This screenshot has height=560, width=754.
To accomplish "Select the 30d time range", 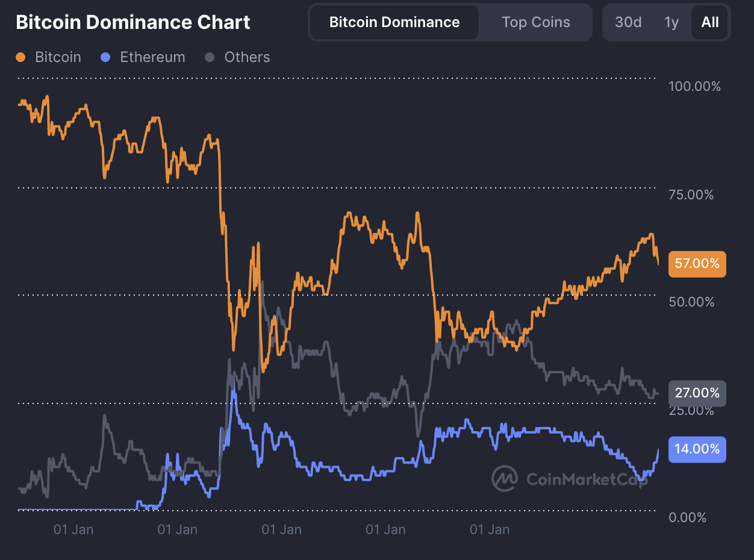I will click(x=628, y=22).
